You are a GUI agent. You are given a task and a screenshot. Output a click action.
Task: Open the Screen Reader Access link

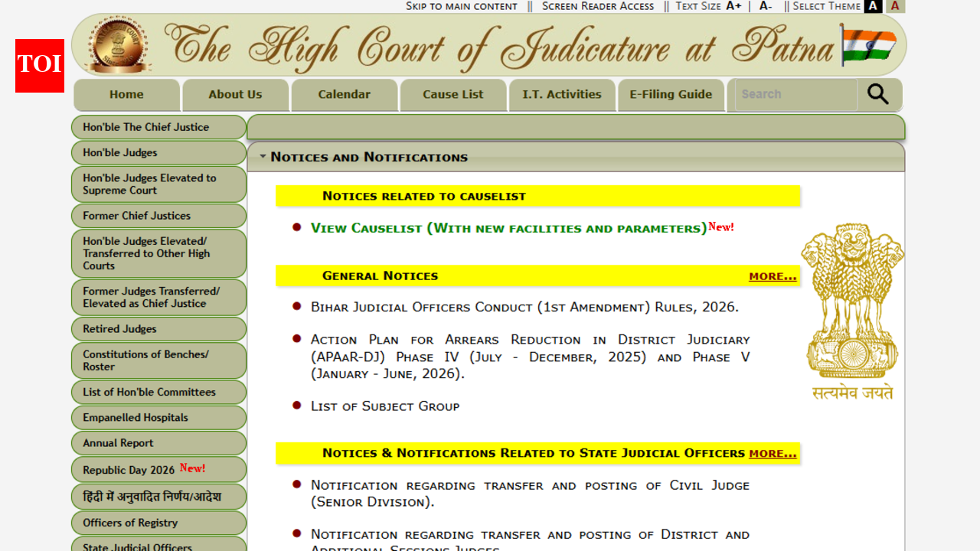pyautogui.click(x=597, y=6)
